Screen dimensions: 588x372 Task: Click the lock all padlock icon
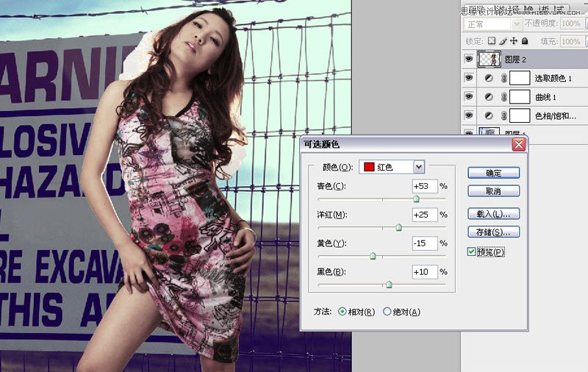pos(525,41)
